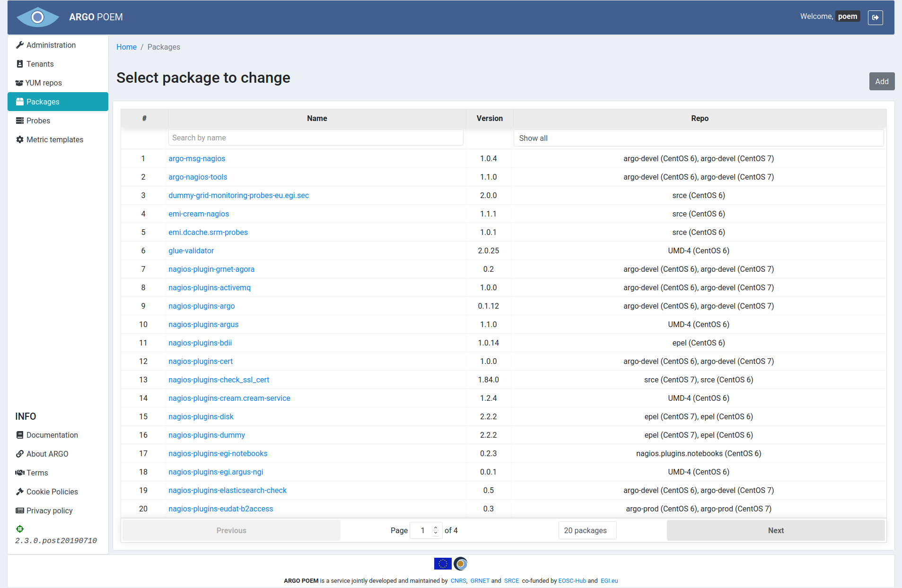Open the '20 packages' page size dropdown
This screenshot has width=902, height=588.
coord(587,530)
